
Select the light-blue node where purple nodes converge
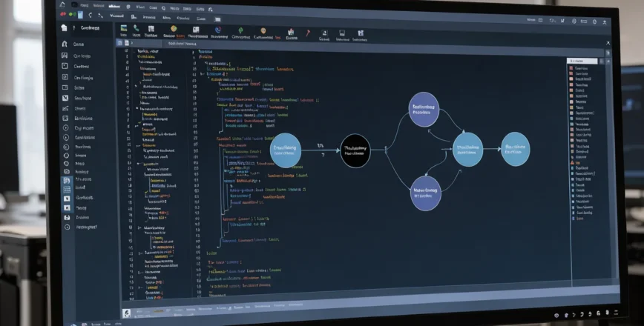click(467, 149)
